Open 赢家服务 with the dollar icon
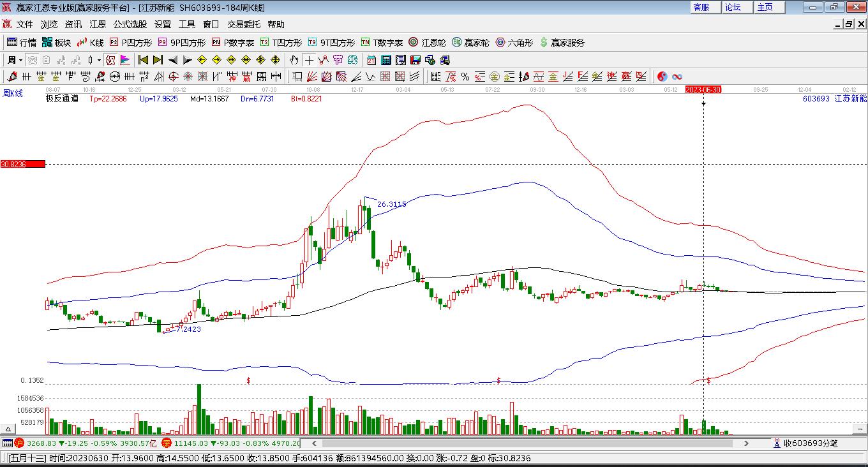868x467 pixels. click(562, 43)
